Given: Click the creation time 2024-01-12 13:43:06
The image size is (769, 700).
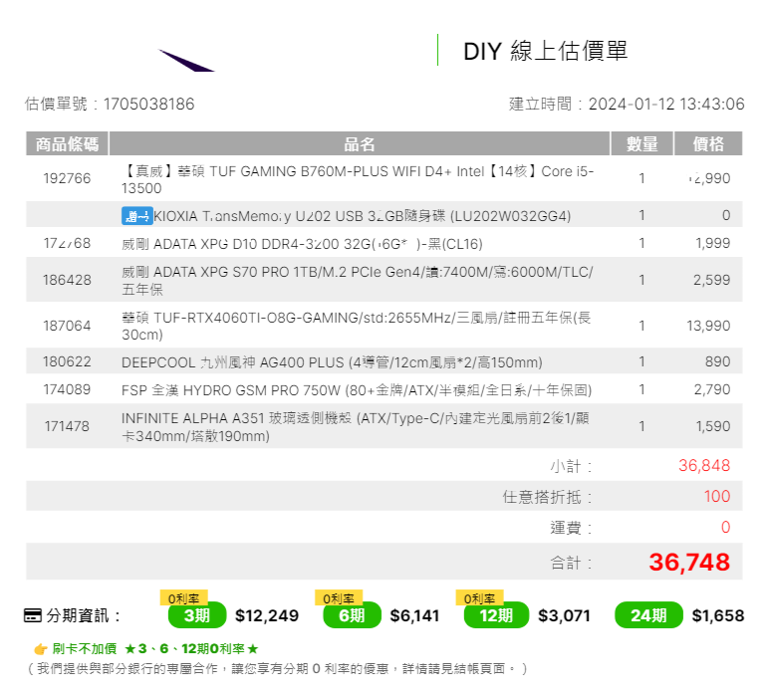Looking at the screenshot, I should [x=666, y=104].
